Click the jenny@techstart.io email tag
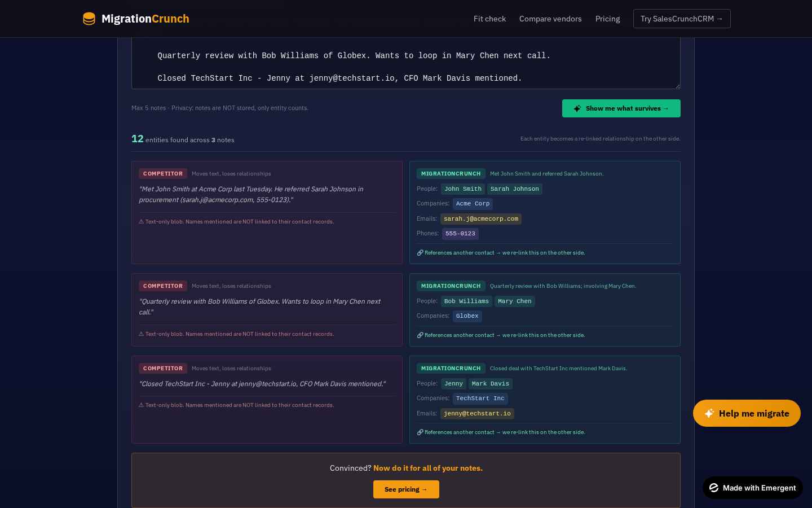 [477, 414]
